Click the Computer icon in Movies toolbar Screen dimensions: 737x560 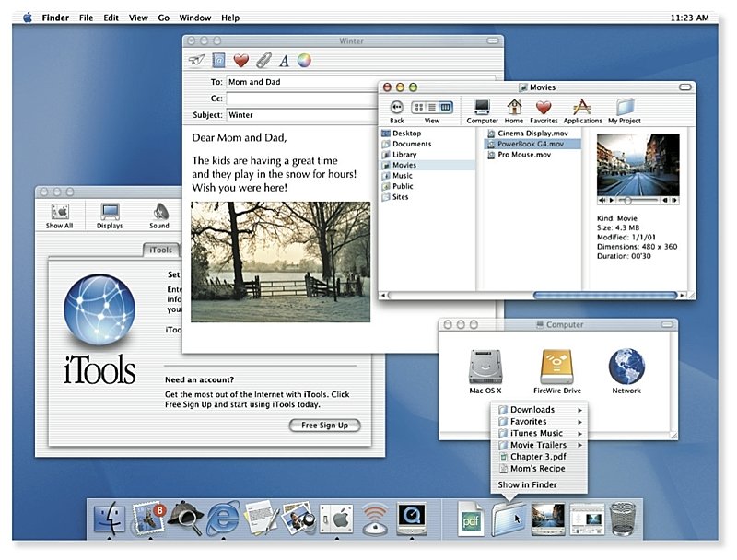coord(482,111)
